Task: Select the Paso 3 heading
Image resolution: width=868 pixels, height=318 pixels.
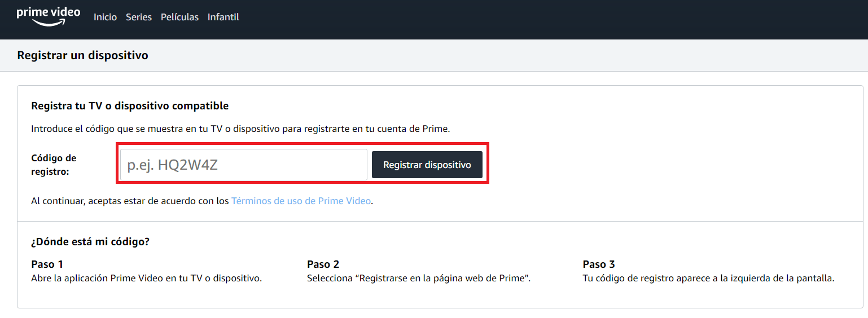Action: [x=599, y=264]
